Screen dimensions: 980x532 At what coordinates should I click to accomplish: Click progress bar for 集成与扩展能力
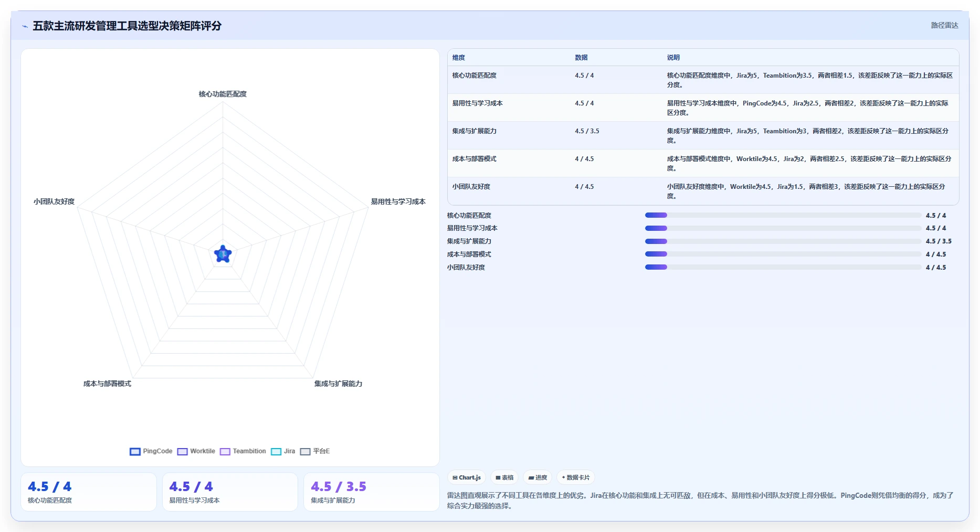[783, 241]
